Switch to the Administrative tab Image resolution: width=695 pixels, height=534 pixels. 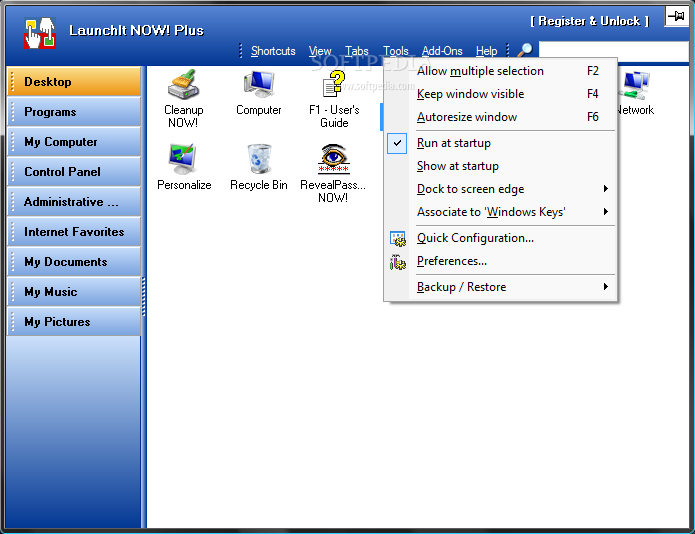tap(74, 202)
